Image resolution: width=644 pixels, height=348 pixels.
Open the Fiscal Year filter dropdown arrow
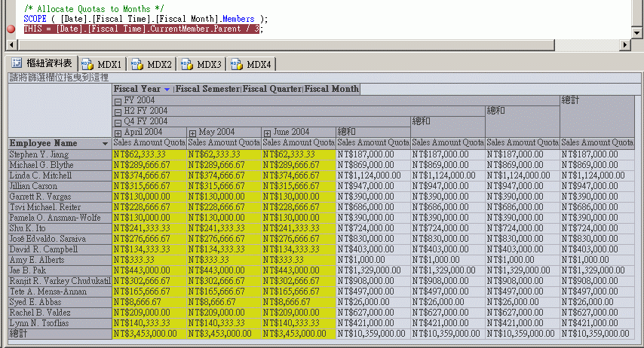click(167, 90)
